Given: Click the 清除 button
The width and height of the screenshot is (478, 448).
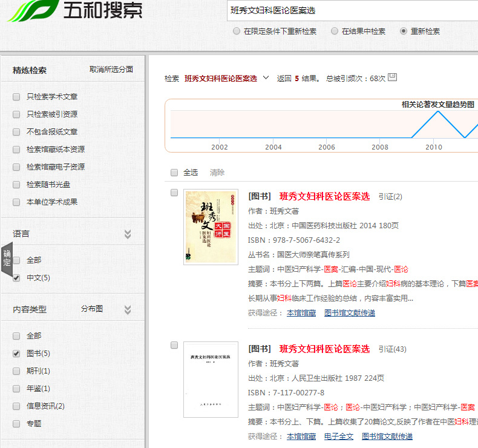Looking at the screenshot, I should (217, 173).
